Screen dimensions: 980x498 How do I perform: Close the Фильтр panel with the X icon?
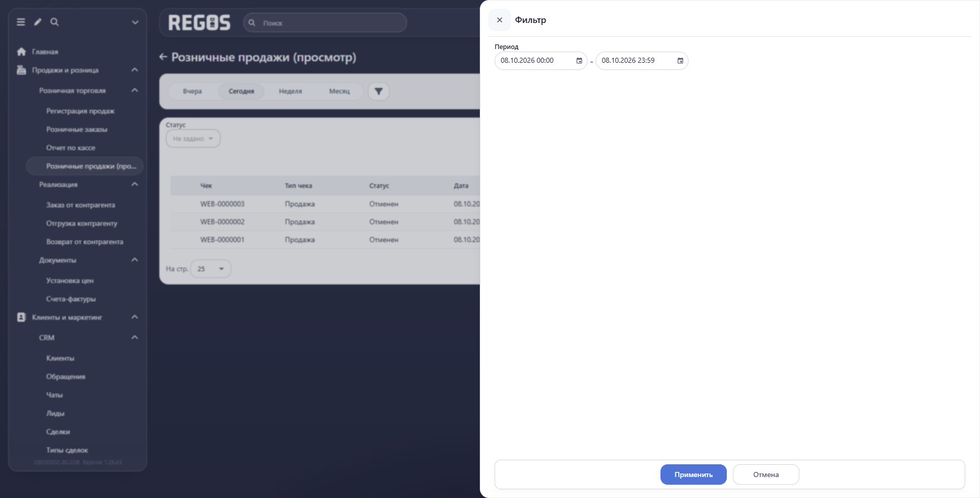(500, 20)
